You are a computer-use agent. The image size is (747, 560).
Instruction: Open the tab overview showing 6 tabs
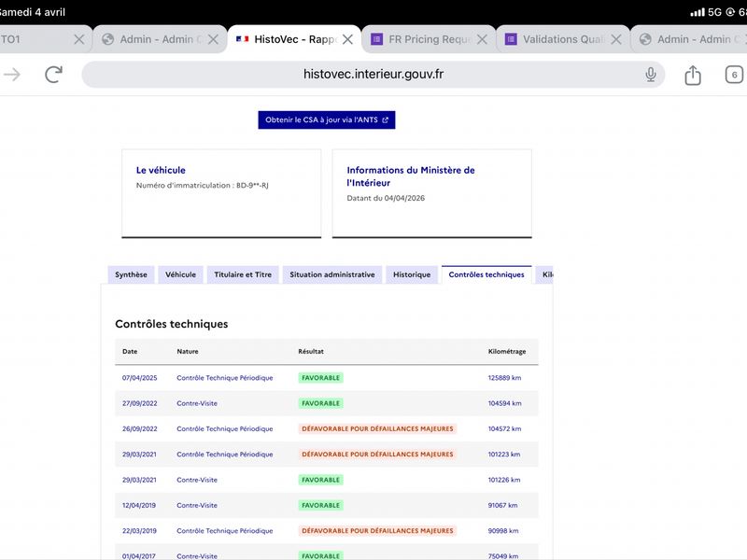(734, 75)
